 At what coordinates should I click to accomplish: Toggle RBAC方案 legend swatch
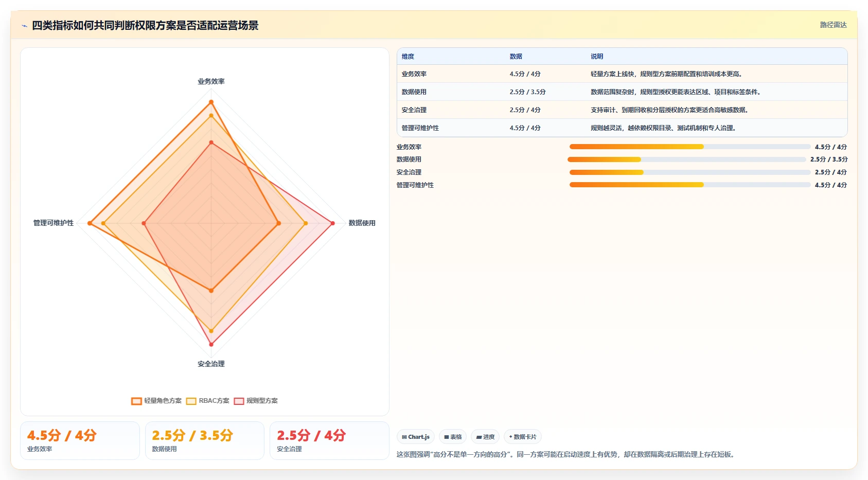pyautogui.click(x=191, y=401)
